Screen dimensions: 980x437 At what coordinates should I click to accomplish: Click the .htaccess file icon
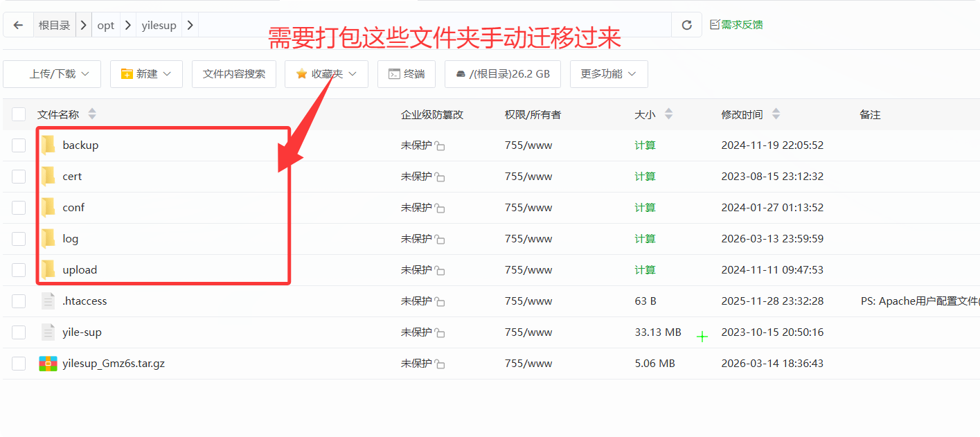(x=48, y=301)
